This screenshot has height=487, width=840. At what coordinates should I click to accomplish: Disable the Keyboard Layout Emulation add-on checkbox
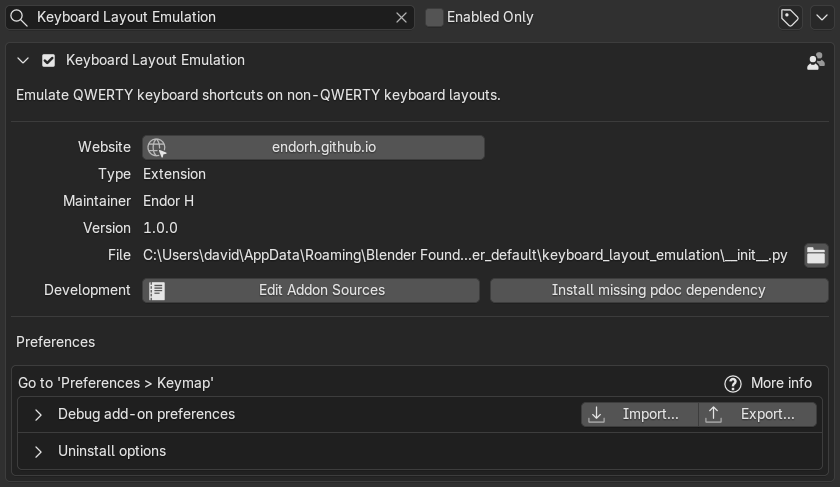[49, 61]
